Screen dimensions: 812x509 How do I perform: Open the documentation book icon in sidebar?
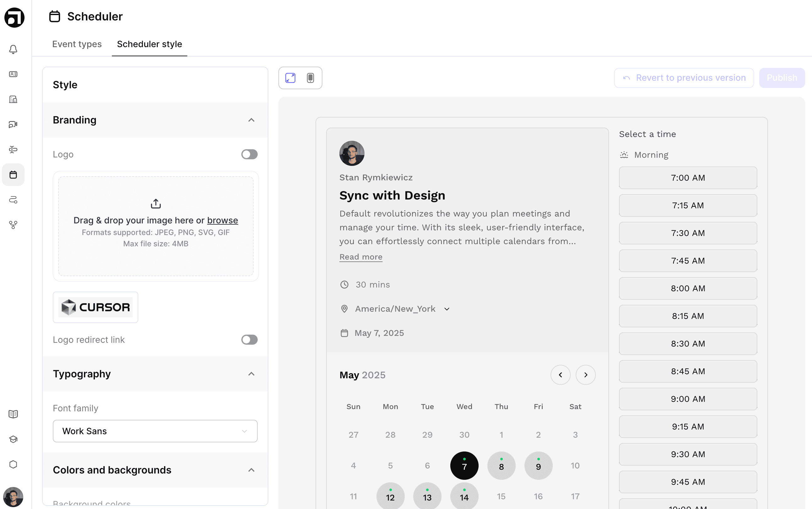pyautogui.click(x=13, y=414)
